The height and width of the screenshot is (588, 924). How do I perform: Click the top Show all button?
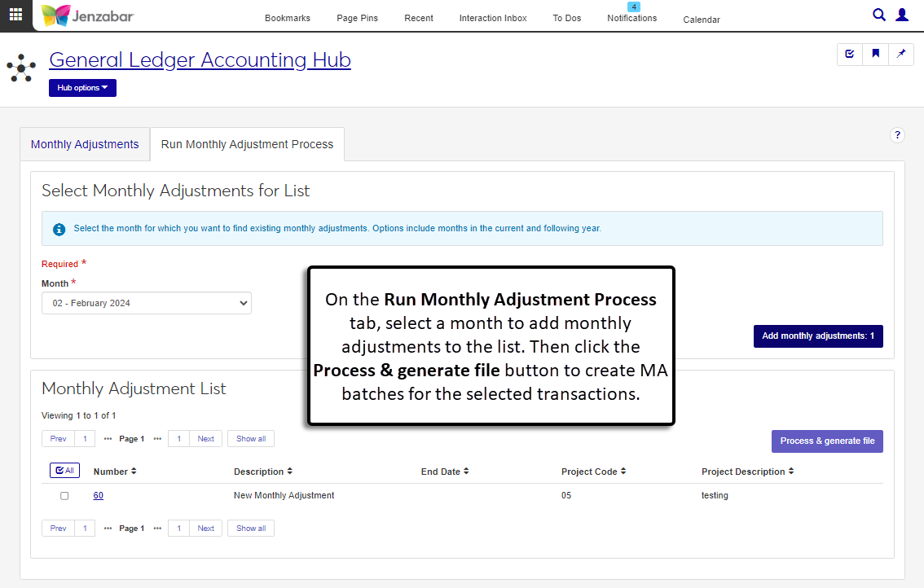251,439
